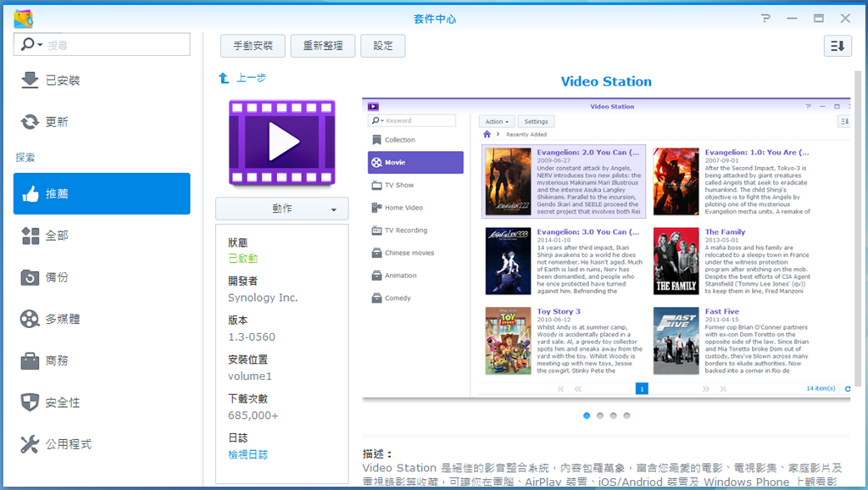
Task: Click the 備份 folder icon
Action: coord(30,277)
